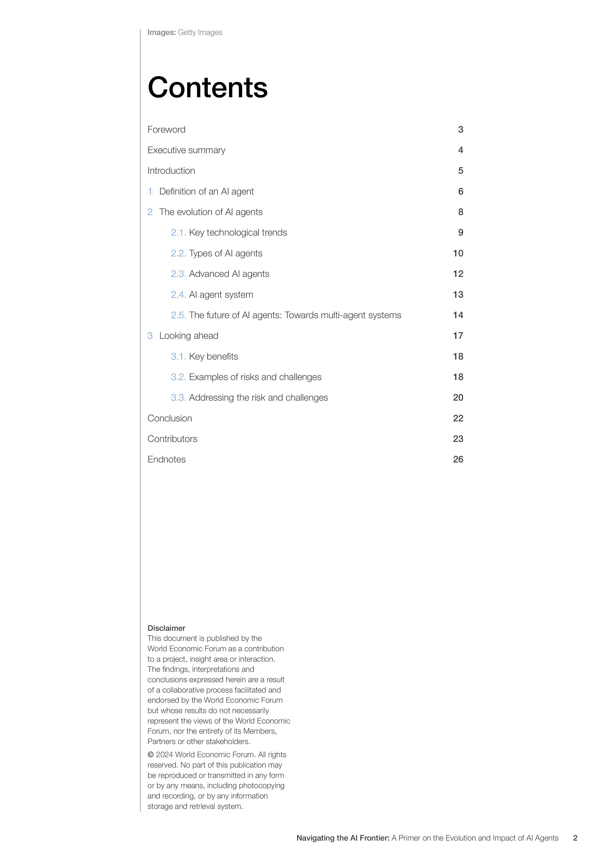614x868 pixels.
Task: Select 2.1 Key technological trends
Action: coord(317,233)
